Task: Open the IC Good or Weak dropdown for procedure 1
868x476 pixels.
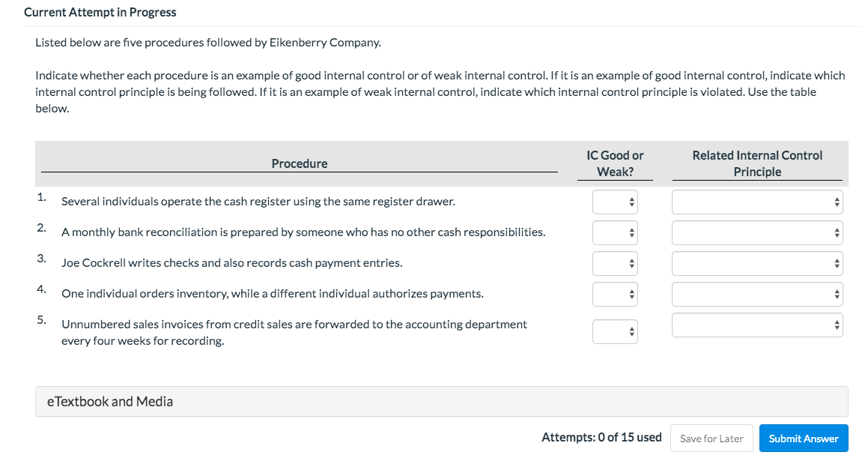Action: [x=614, y=201]
